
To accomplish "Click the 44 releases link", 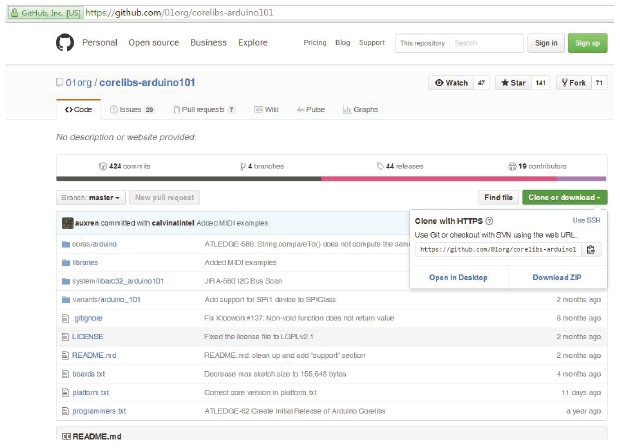I will tap(400, 166).
